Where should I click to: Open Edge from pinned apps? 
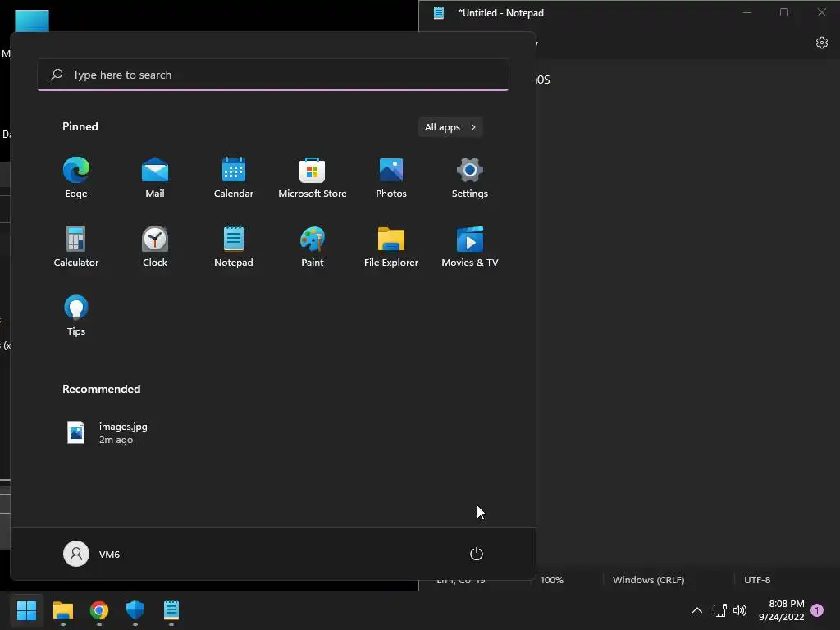pyautogui.click(x=76, y=178)
